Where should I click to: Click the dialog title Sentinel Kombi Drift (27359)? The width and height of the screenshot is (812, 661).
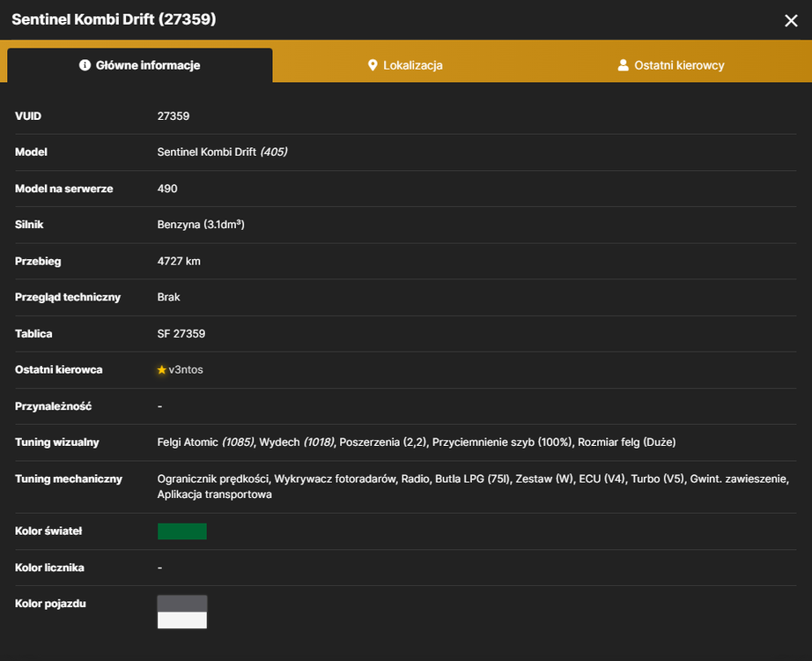[114, 19]
